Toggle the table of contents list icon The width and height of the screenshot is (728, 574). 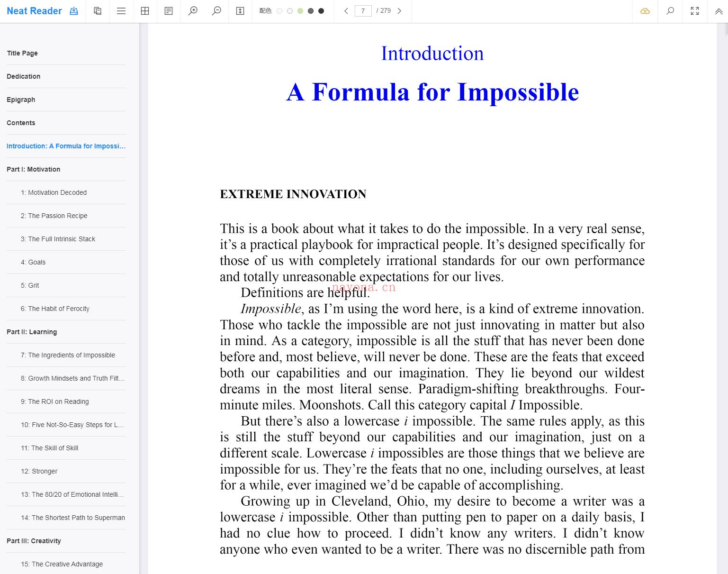pos(121,11)
